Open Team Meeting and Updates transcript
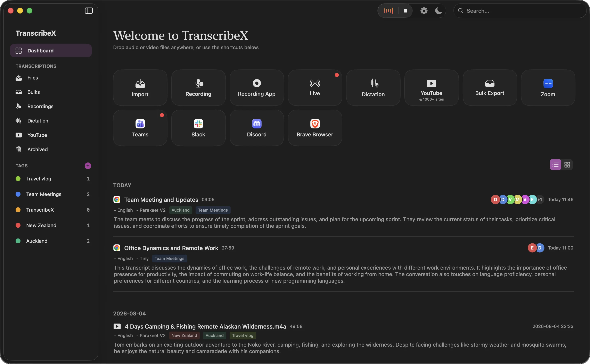Screen dimensions: 590x364 point(161,200)
